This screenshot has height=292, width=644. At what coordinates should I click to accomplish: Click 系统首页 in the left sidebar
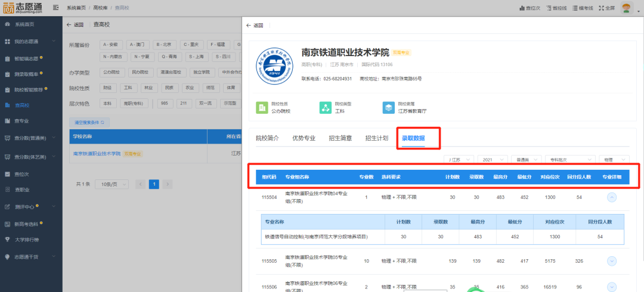click(x=24, y=24)
